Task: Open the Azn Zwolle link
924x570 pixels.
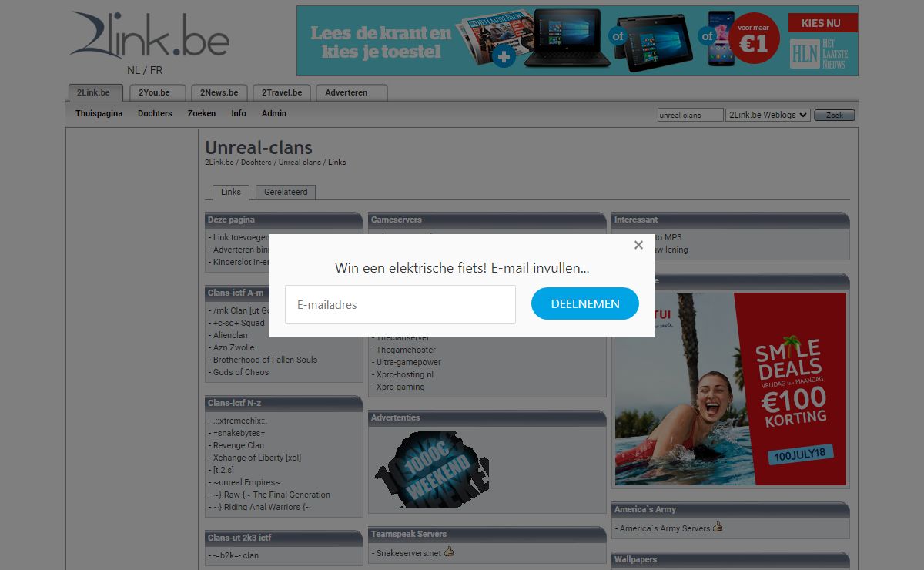Action: click(233, 347)
